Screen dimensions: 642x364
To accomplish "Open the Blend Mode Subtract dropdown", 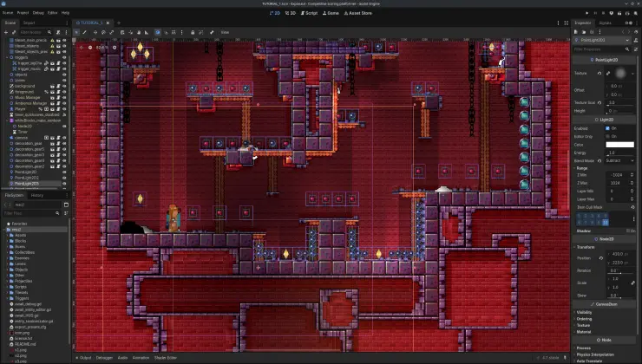I will pyautogui.click(x=620, y=160).
